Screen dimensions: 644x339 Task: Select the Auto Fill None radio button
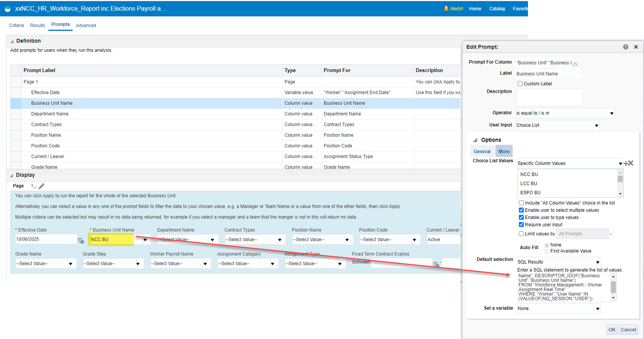(547, 245)
